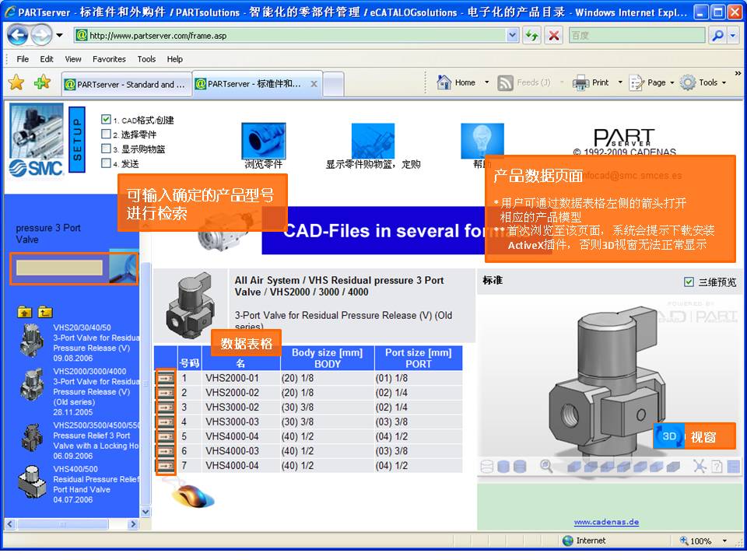Open the Recent Pages arrow next to Forward
Screen dimensions: 747x560
pyautogui.click(x=60, y=35)
